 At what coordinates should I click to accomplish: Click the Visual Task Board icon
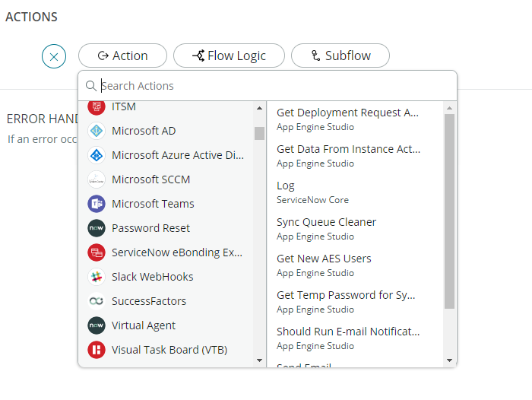[97, 350]
